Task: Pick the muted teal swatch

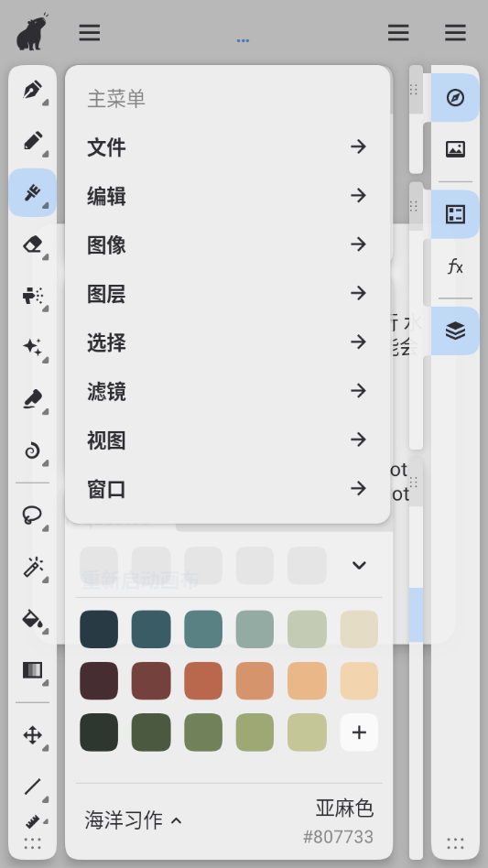Action: coord(203,629)
